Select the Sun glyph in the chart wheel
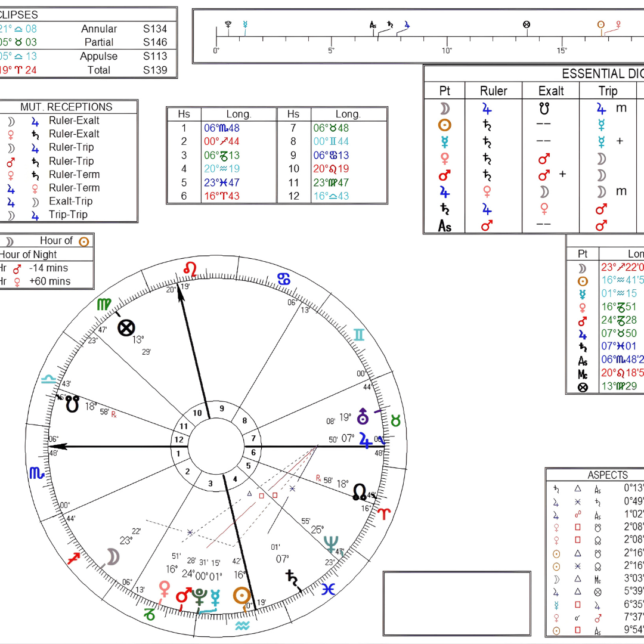This screenshot has width=644, height=644. (x=241, y=596)
